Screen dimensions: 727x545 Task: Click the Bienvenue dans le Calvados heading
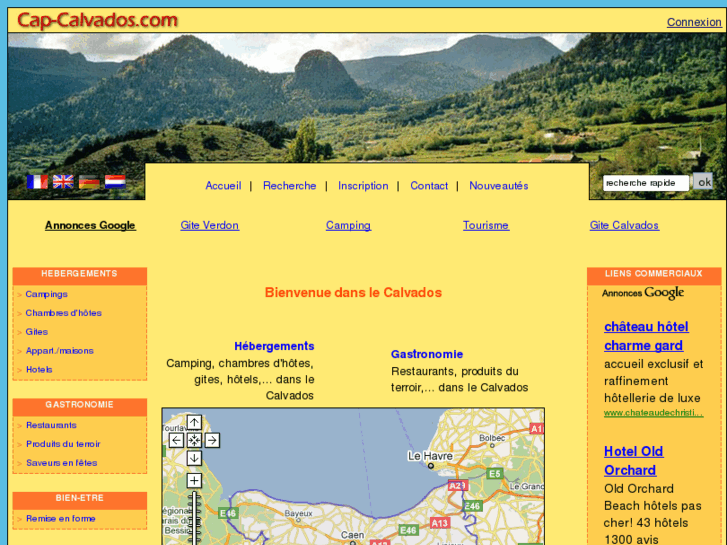pyautogui.click(x=353, y=293)
